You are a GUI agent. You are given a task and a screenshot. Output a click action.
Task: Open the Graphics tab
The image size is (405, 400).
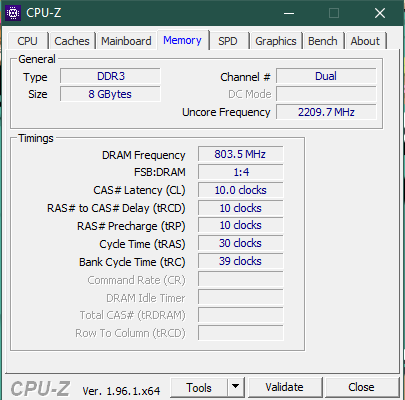[x=276, y=41]
